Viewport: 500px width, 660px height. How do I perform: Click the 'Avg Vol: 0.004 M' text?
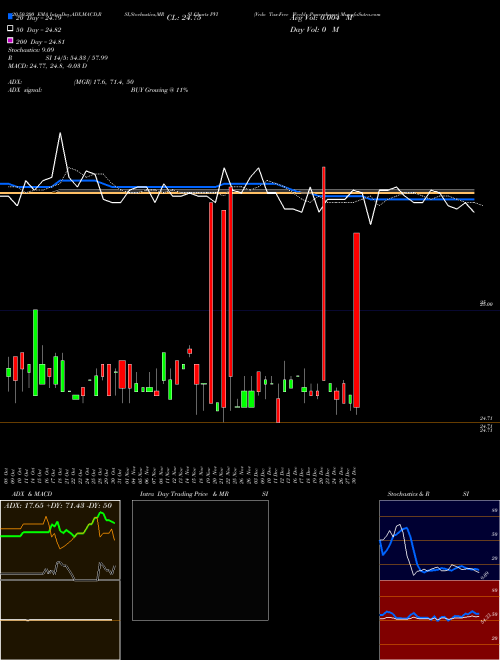(321, 18)
